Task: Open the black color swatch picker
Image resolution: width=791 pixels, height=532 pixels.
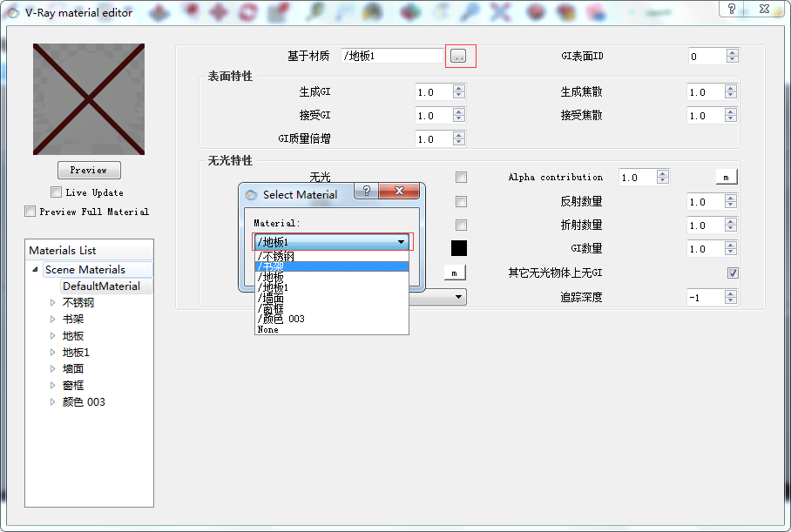Action: [x=458, y=248]
